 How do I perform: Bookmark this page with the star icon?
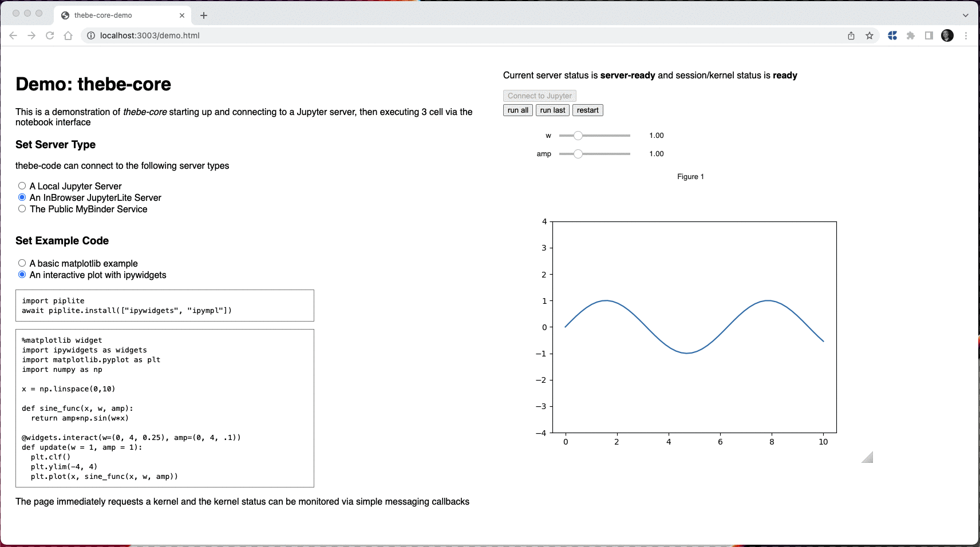point(870,35)
